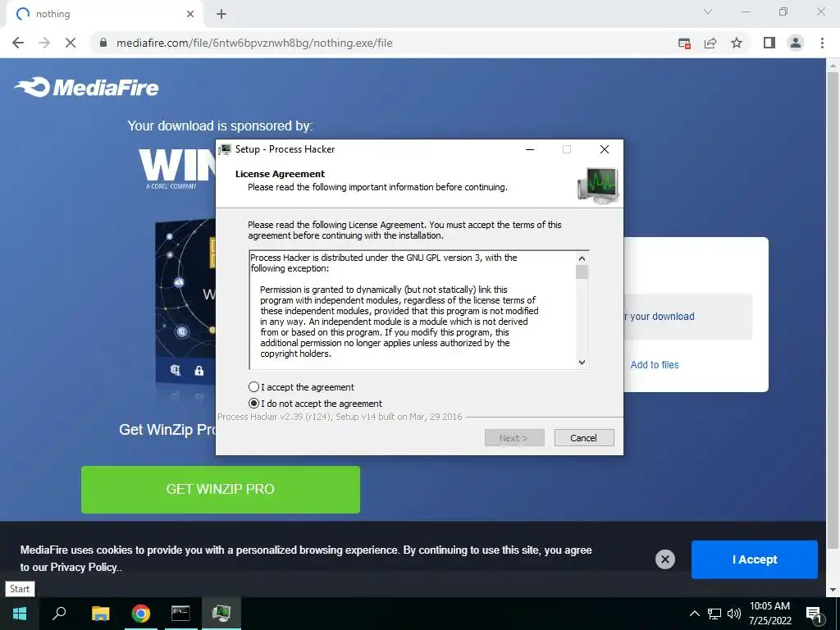Click the disabled Next button in Setup
The image size is (840, 630).
tap(514, 438)
